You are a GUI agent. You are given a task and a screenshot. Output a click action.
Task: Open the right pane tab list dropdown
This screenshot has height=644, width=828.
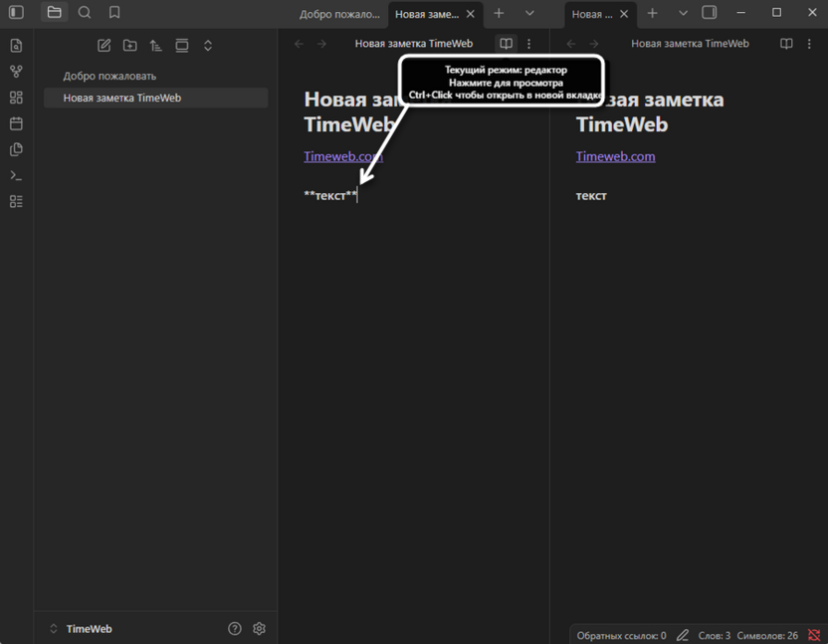pyautogui.click(x=683, y=13)
